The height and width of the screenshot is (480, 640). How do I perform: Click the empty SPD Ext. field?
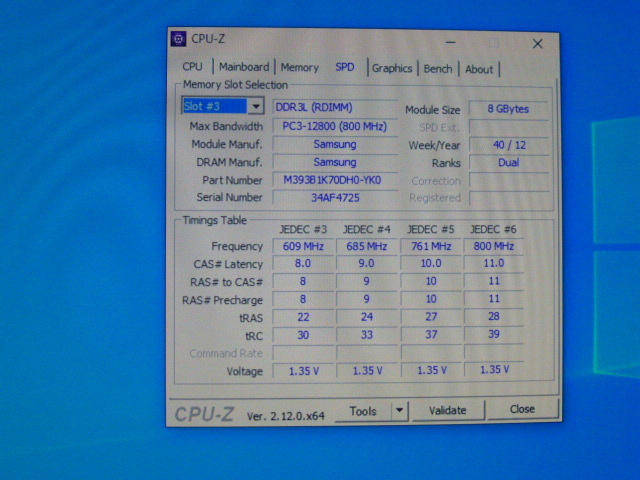pos(509,127)
